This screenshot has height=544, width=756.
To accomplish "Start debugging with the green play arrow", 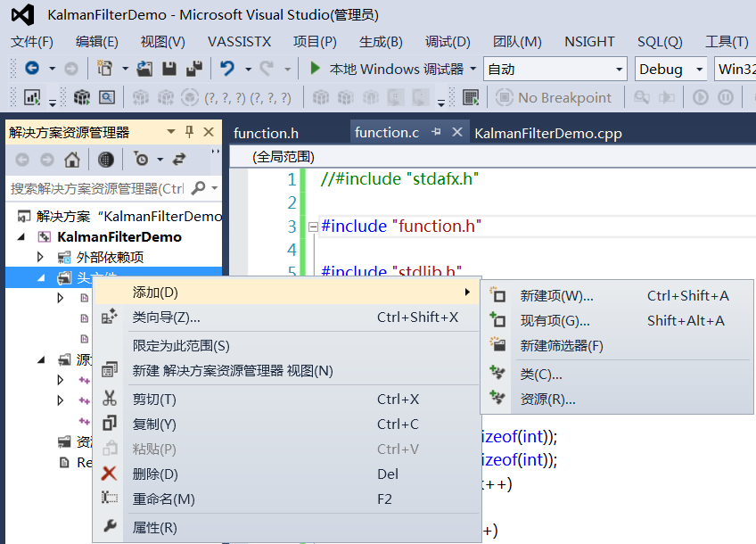I will point(315,68).
